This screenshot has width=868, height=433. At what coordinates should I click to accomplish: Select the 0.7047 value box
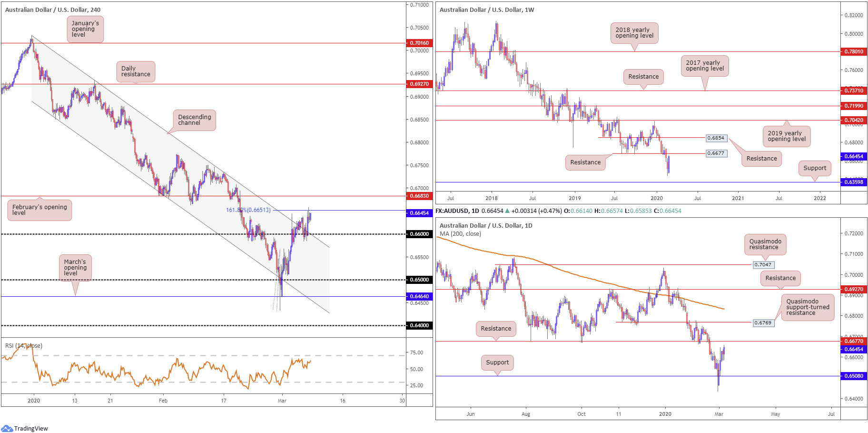(763, 265)
